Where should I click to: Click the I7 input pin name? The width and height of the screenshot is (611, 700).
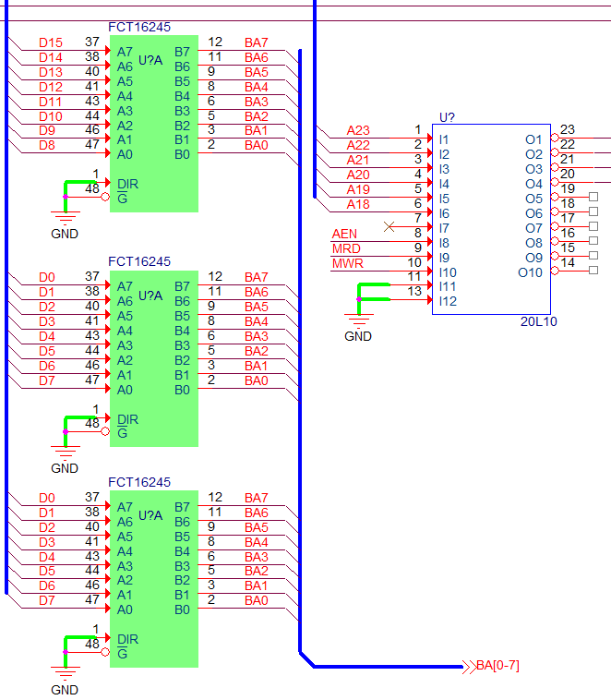click(x=444, y=229)
